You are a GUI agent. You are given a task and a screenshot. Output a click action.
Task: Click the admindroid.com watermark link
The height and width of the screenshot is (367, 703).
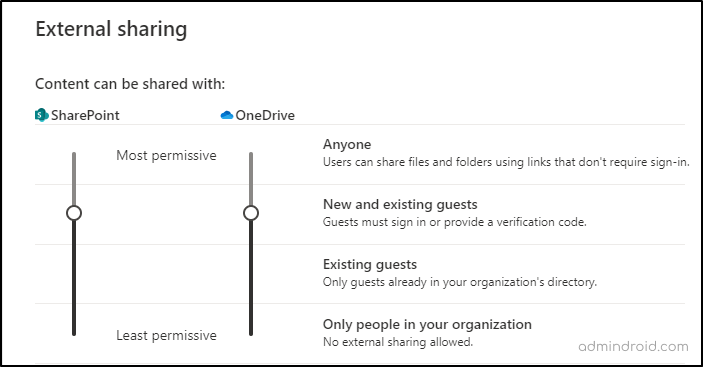tap(633, 346)
